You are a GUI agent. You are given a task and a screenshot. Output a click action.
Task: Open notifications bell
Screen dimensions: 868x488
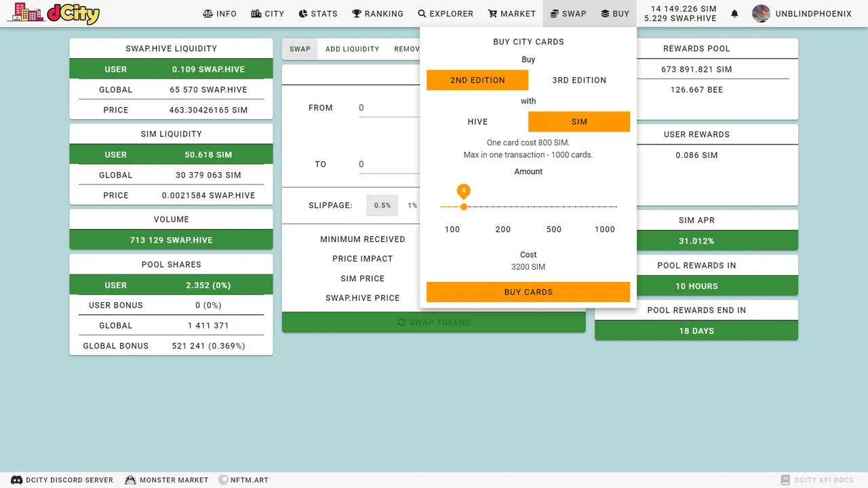pyautogui.click(x=734, y=14)
